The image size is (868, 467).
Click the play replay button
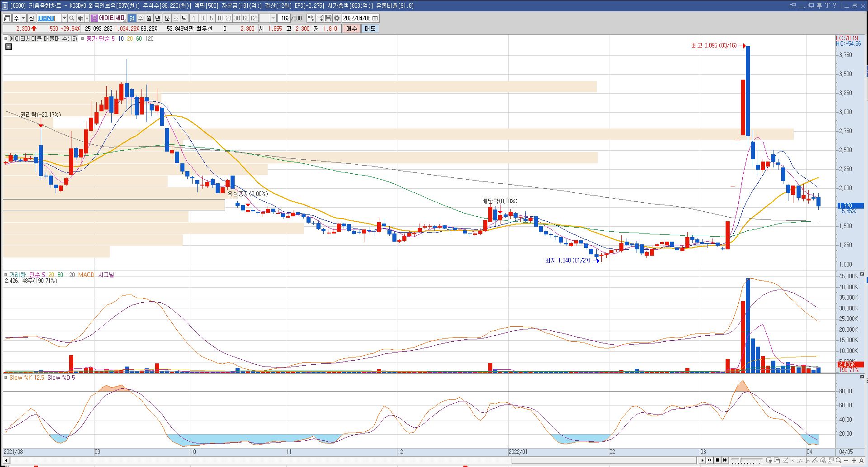point(702,460)
